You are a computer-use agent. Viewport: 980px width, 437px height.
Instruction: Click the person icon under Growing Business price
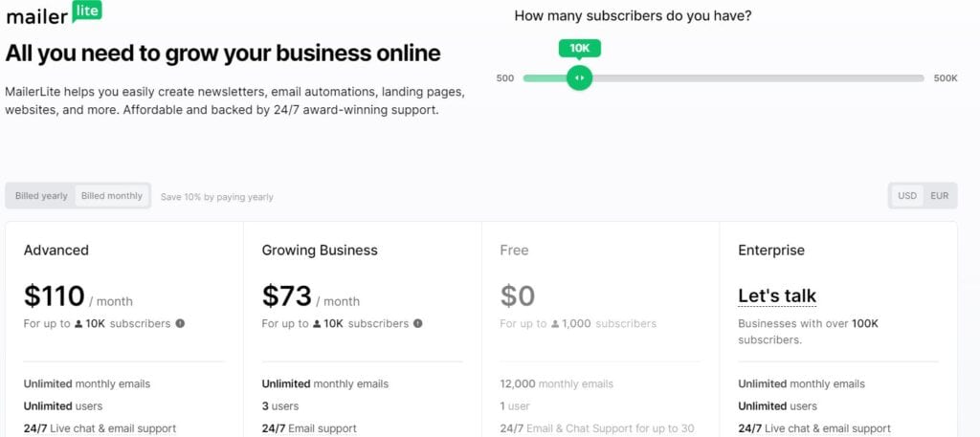click(317, 324)
